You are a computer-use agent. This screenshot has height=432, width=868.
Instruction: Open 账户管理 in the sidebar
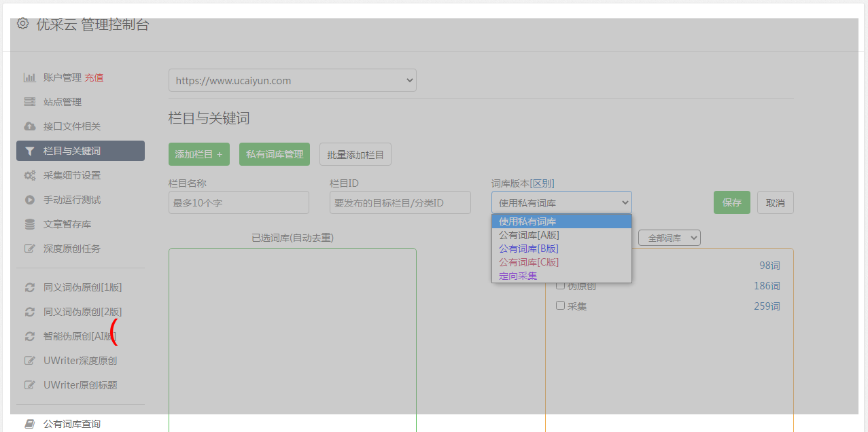click(x=63, y=77)
